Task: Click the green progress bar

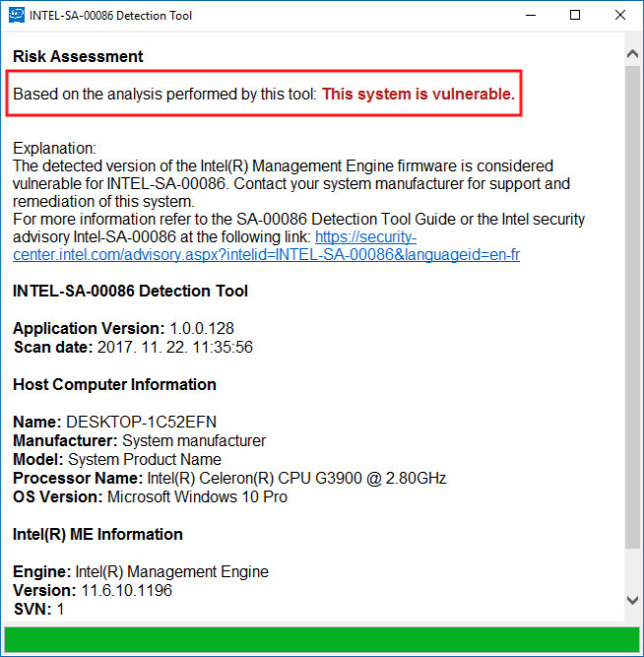Action: click(321, 639)
